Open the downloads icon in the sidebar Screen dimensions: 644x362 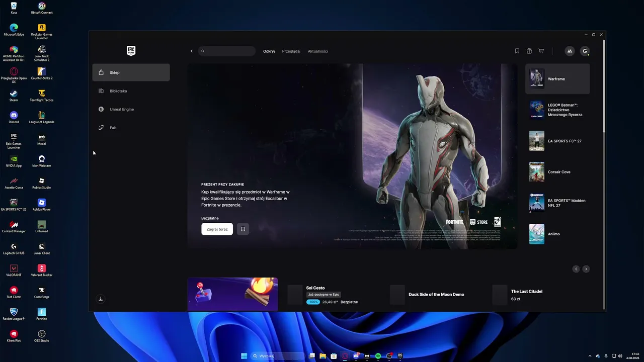tap(101, 299)
